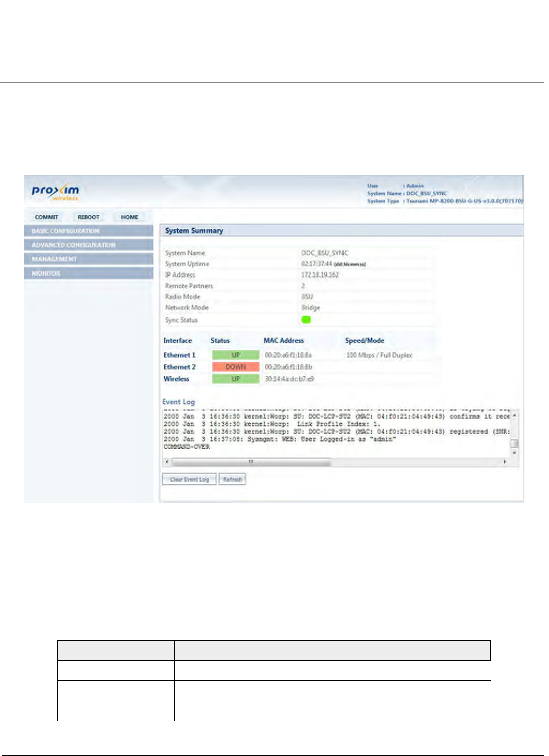Click Ethernet 2 DOWN status badge
Image resolution: width=549 pixels, height=756 pixels.
pos(236,367)
